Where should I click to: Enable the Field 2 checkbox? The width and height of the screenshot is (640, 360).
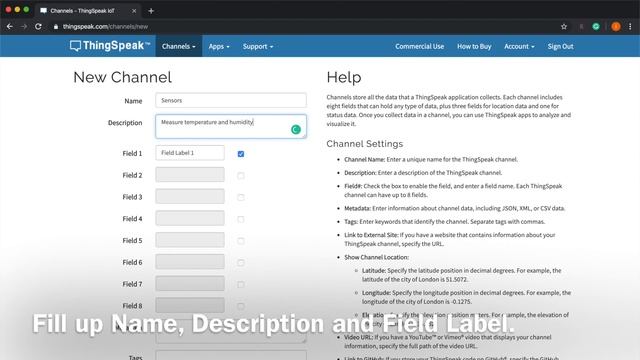click(241, 176)
